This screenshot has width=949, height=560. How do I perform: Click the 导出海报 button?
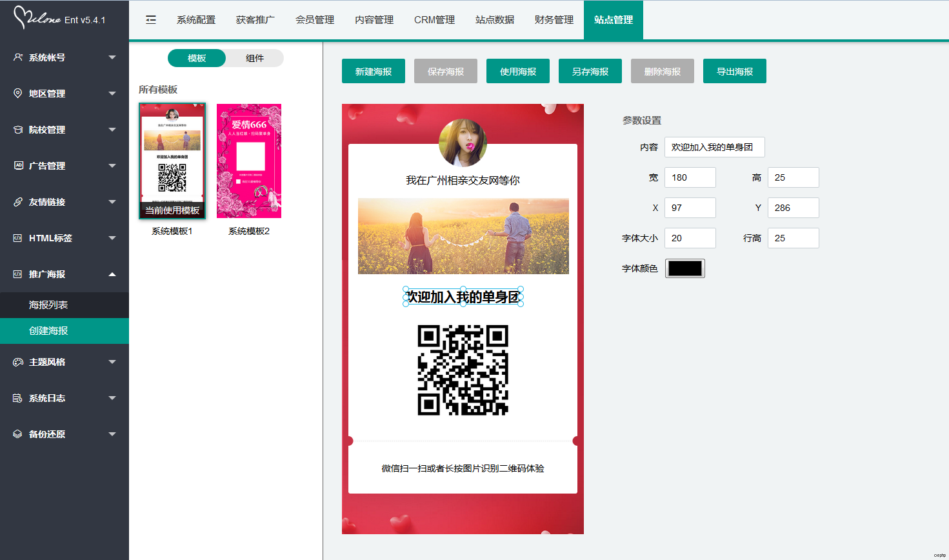tap(735, 71)
